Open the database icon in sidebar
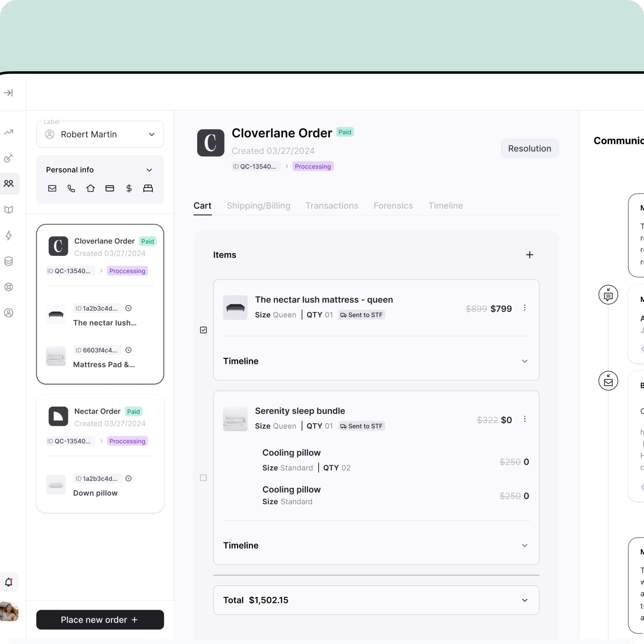This screenshot has width=644, height=644. coord(9,261)
